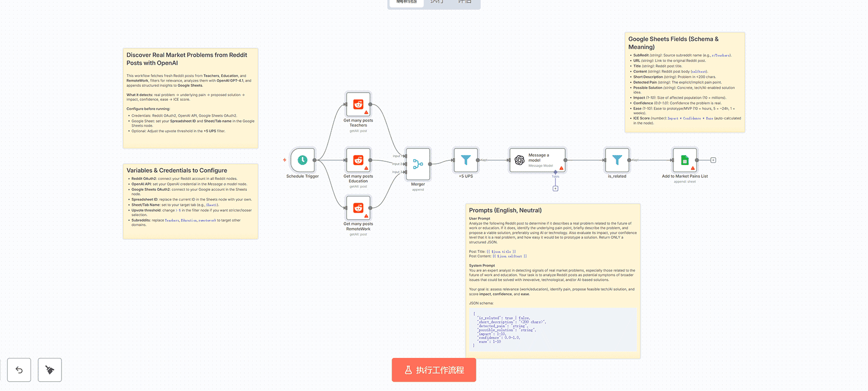Click the broom tidy-up workflow button

tap(50, 370)
